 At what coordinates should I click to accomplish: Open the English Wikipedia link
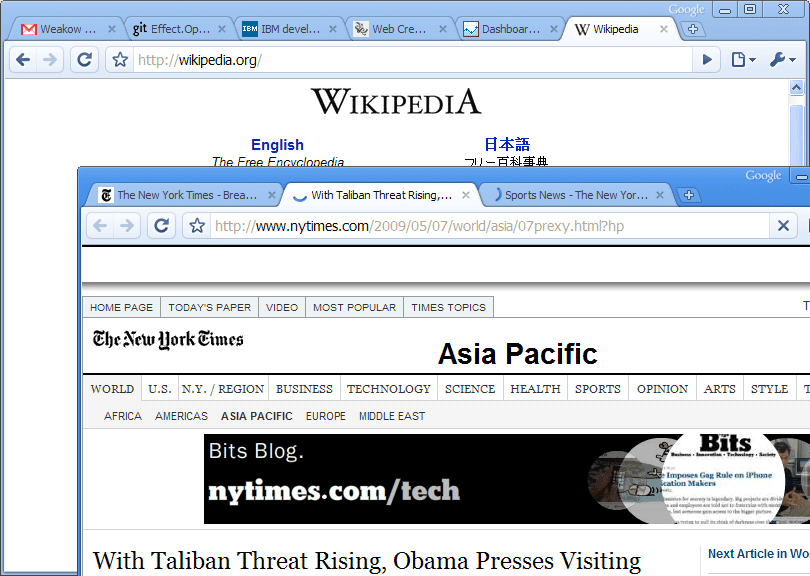pos(277,145)
